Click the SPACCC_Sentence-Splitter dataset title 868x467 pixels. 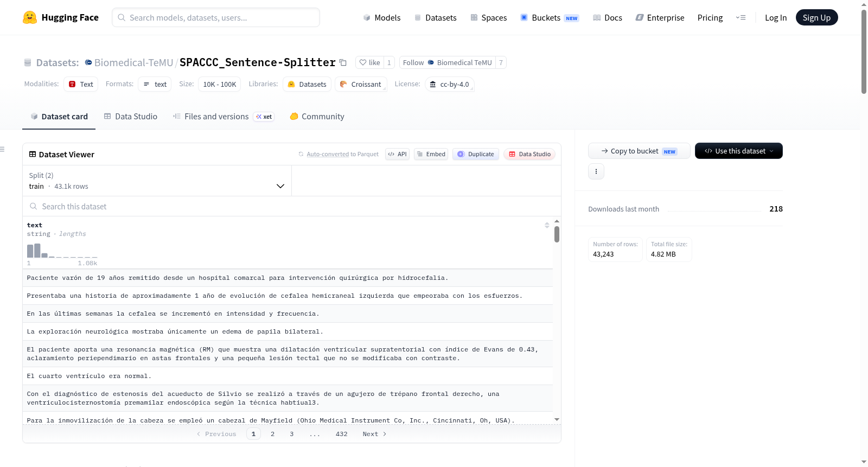[x=258, y=62]
